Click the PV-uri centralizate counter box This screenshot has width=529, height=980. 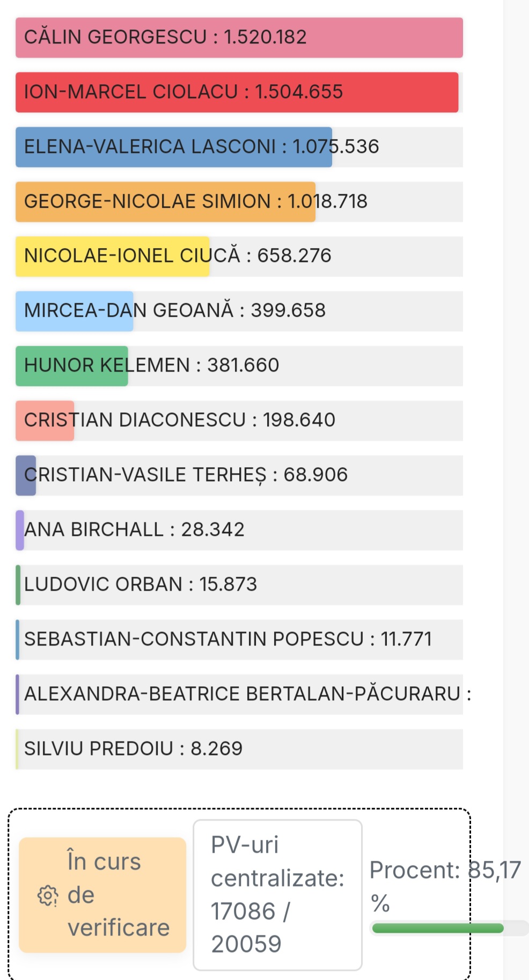(x=277, y=895)
